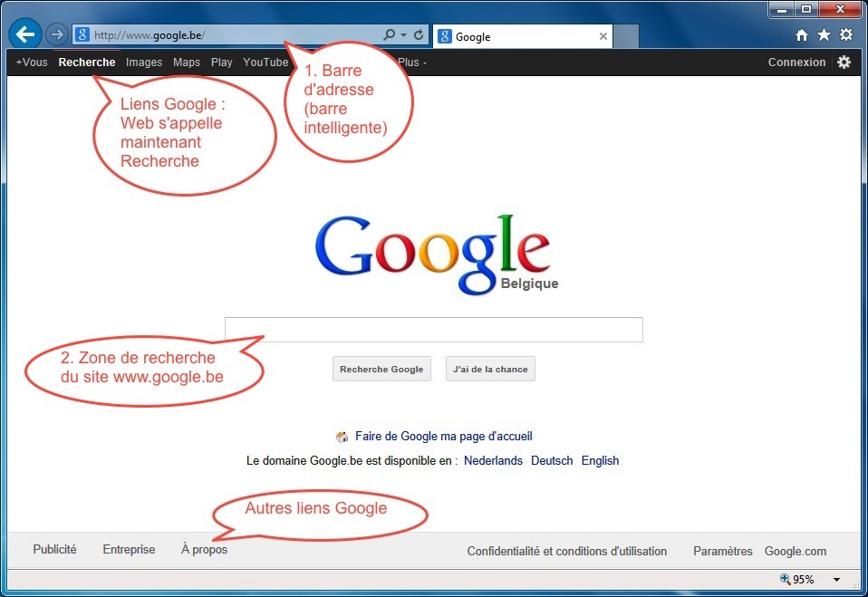Switch language via the Nederlands link
This screenshot has height=597, width=868.
coord(493,460)
